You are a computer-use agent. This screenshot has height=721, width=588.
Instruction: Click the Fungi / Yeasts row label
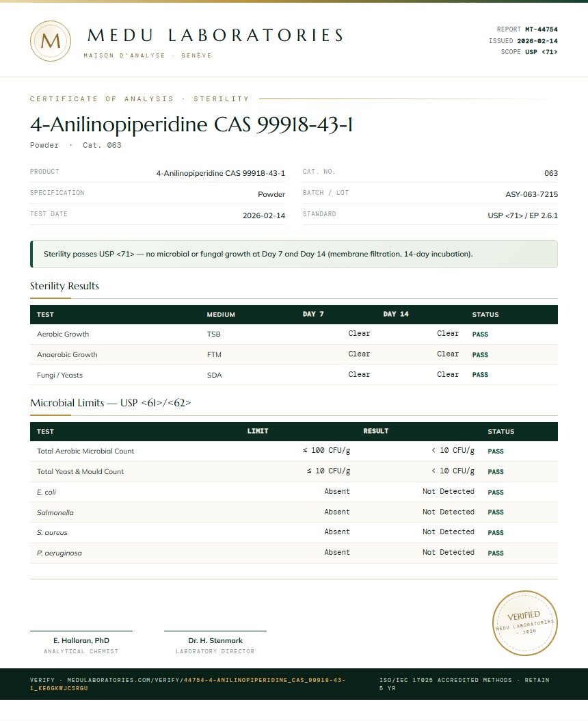pos(59,376)
